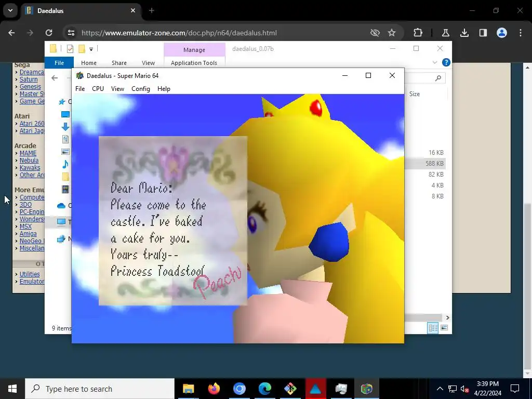Open the Help menu in Daedalus
This screenshot has width=532, height=399.
(164, 89)
